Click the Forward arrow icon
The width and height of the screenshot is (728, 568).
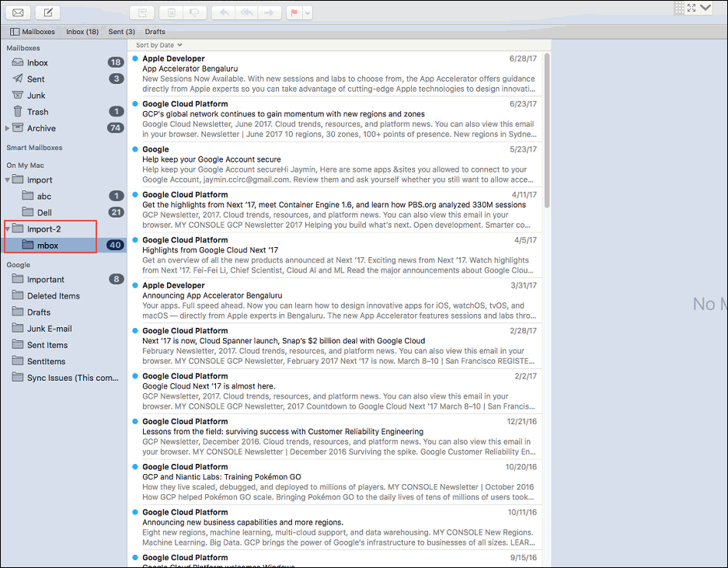tap(269, 12)
